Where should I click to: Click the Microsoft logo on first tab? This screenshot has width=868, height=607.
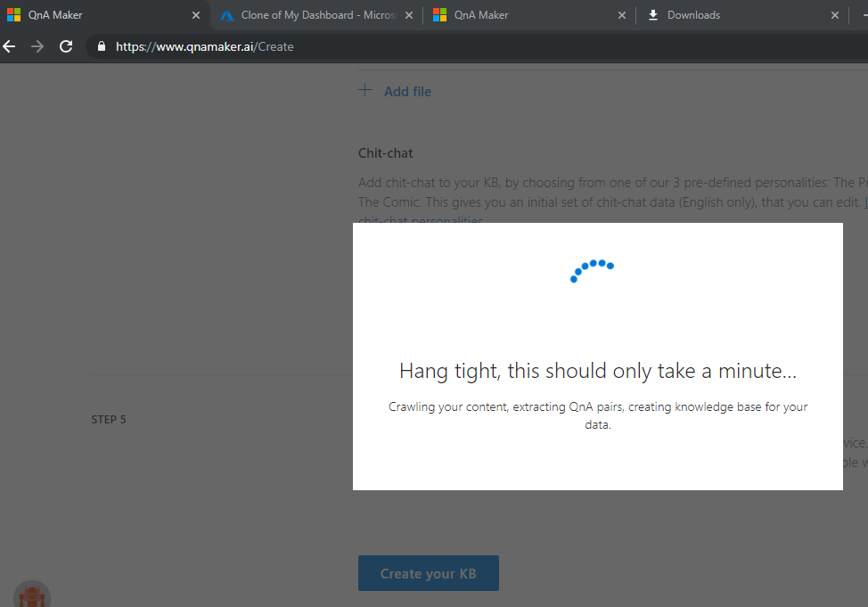pos(14,15)
